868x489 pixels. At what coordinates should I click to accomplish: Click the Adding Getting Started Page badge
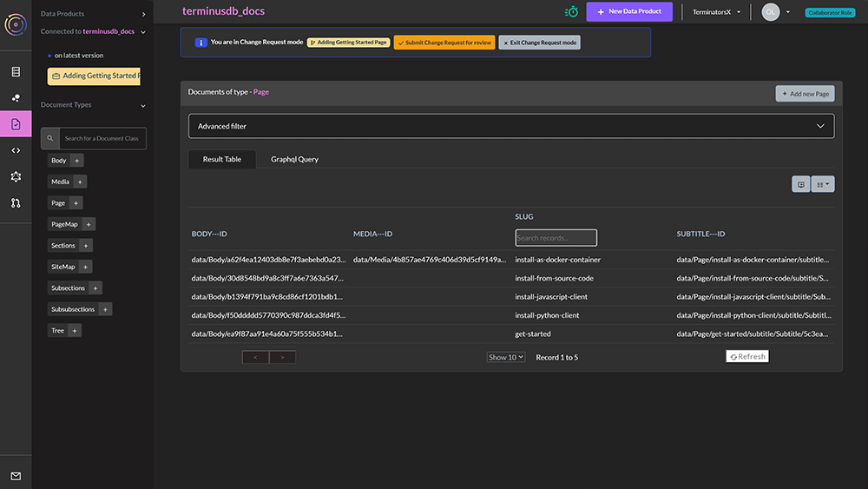coord(349,43)
